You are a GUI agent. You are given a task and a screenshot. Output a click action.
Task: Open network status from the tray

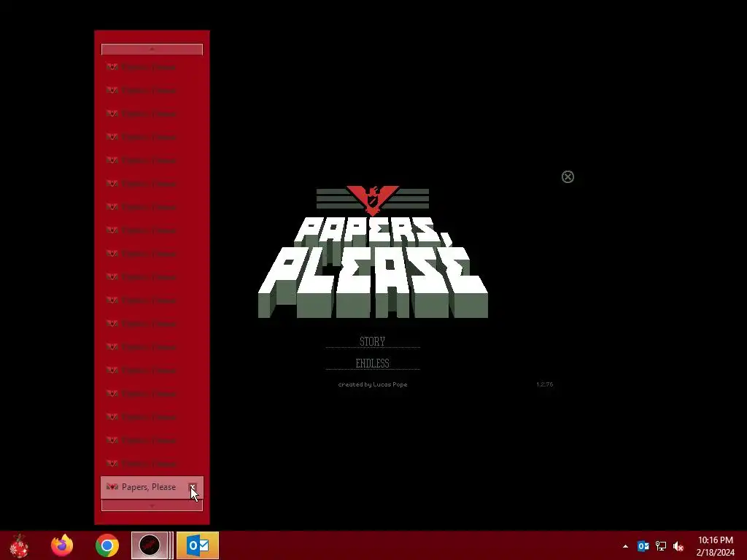tap(661, 545)
